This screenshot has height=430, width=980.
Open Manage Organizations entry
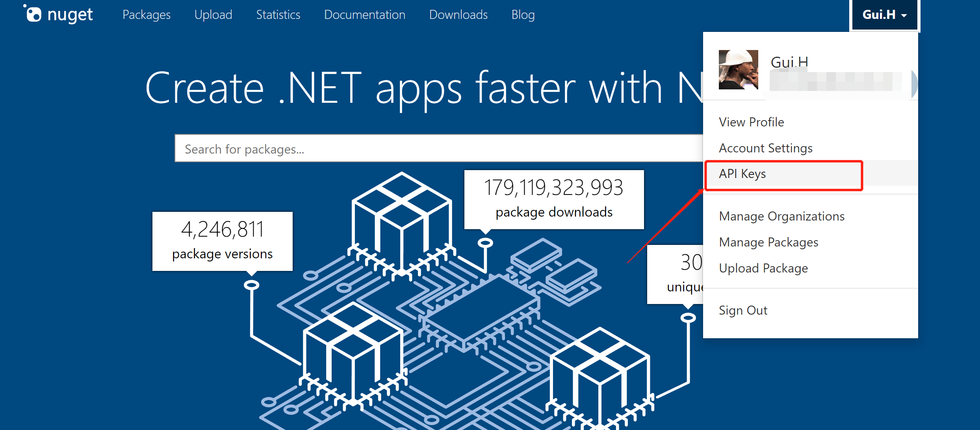click(x=782, y=216)
